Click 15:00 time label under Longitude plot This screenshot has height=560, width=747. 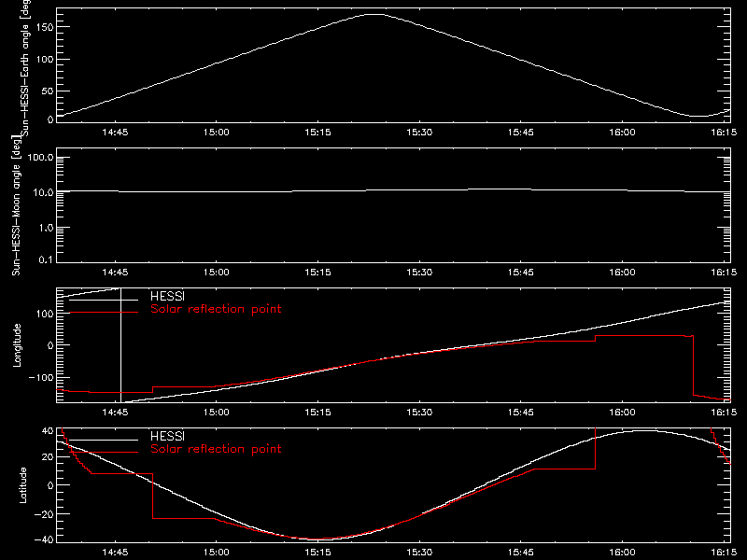tap(217, 413)
